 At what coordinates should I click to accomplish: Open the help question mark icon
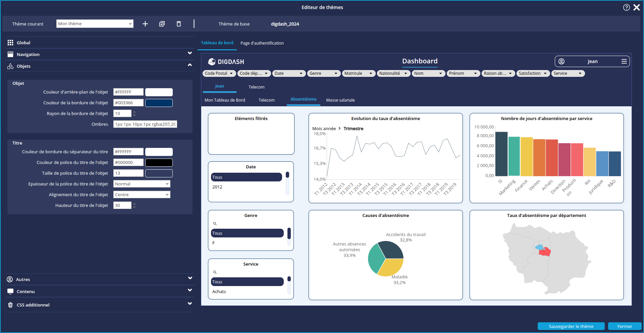tap(626, 7)
